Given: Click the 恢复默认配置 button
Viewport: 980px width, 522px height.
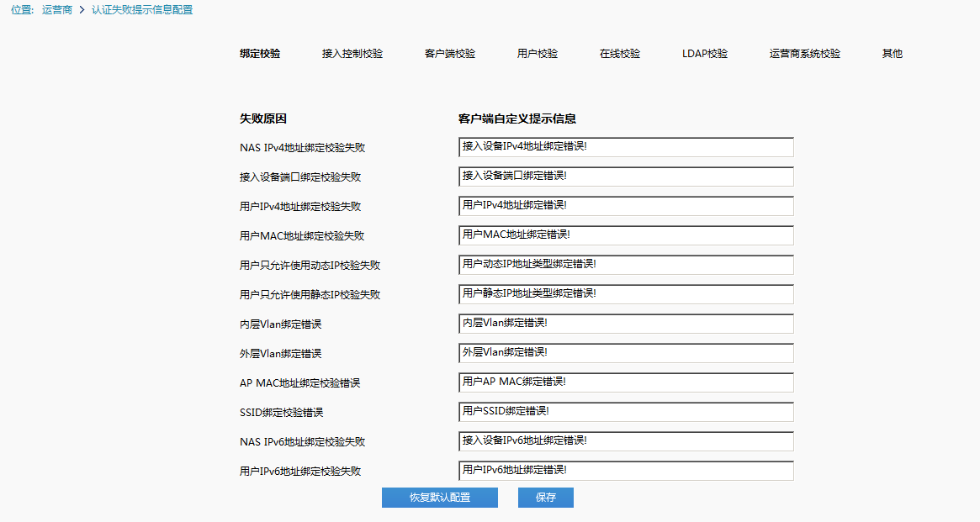Looking at the screenshot, I should [440, 498].
